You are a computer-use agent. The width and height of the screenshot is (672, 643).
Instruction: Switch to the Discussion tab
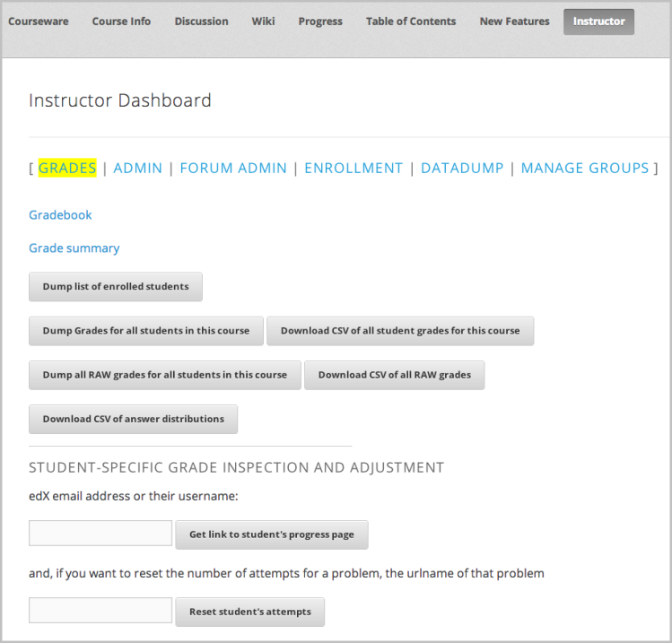click(x=201, y=22)
